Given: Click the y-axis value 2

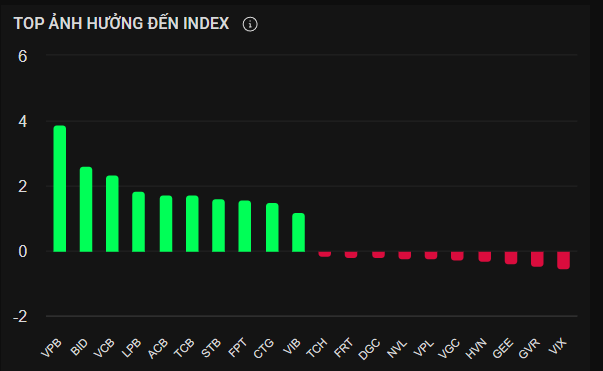Looking at the screenshot, I should 22,187.
